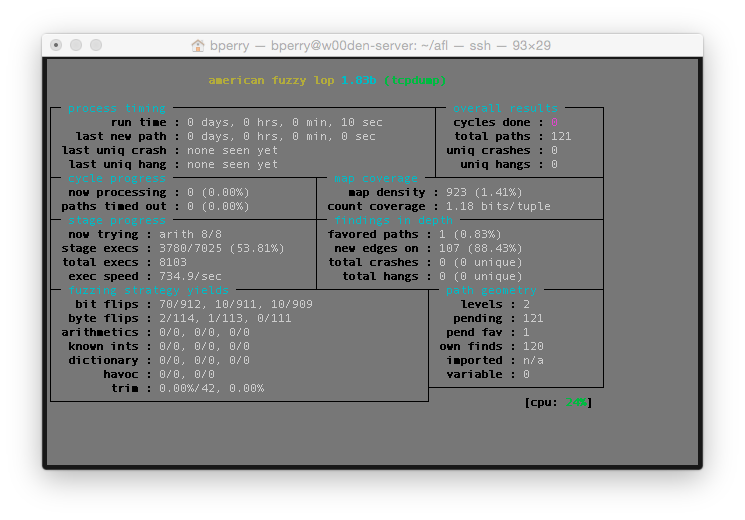Click the 'fuzzing strategy yields' section header
This screenshot has width=745, height=520.
(x=148, y=290)
